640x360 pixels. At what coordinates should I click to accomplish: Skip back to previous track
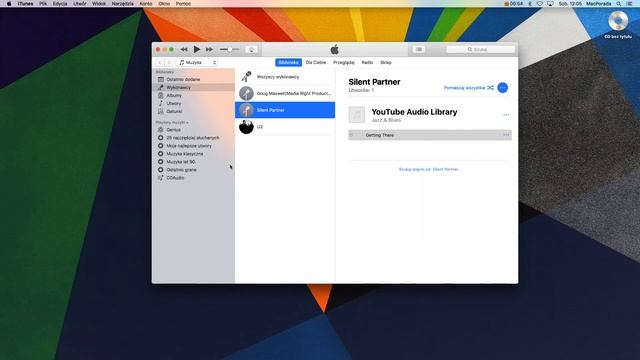click(184, 49)
